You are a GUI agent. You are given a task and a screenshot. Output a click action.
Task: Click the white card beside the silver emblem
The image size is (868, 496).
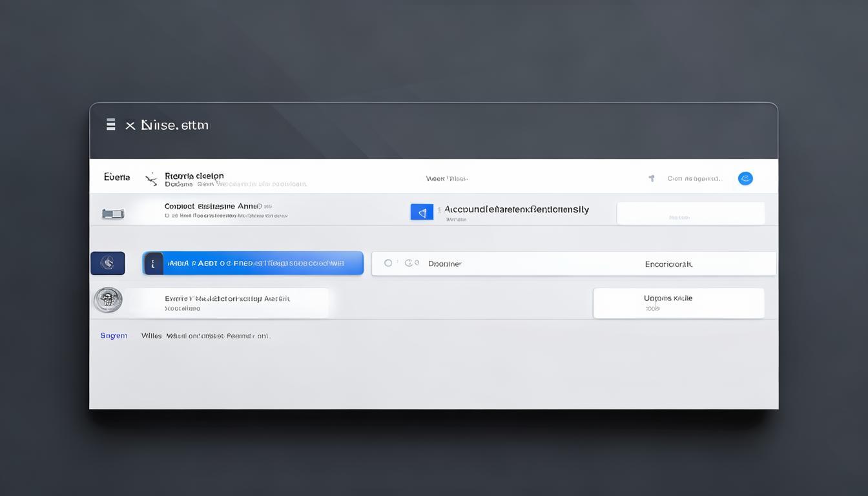[x=227, y=303]
